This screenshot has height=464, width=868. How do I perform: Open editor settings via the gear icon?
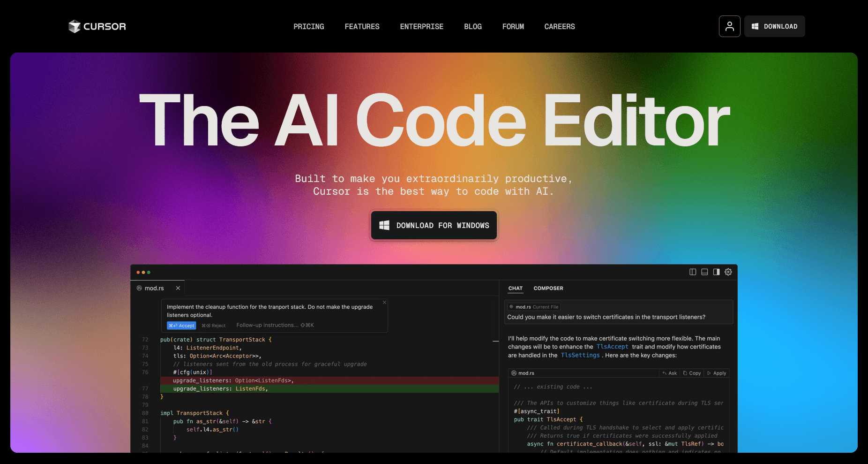point(728,272)
